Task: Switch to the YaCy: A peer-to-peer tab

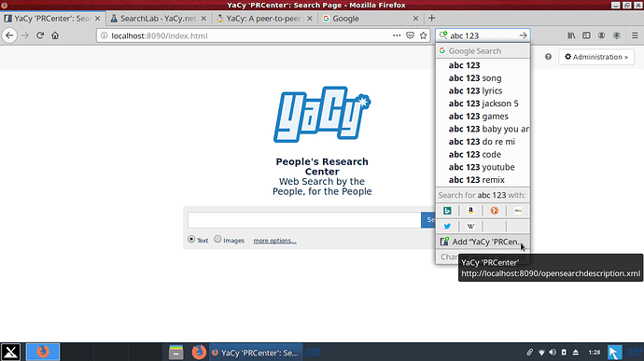Action: click(264, 19)
